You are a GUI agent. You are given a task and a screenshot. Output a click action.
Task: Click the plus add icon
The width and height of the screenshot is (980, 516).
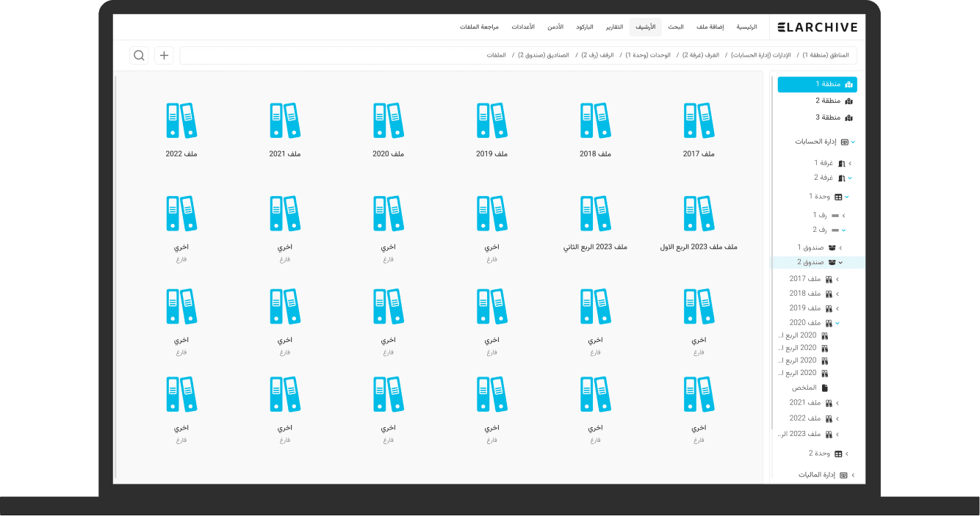(x=164, y=55)
